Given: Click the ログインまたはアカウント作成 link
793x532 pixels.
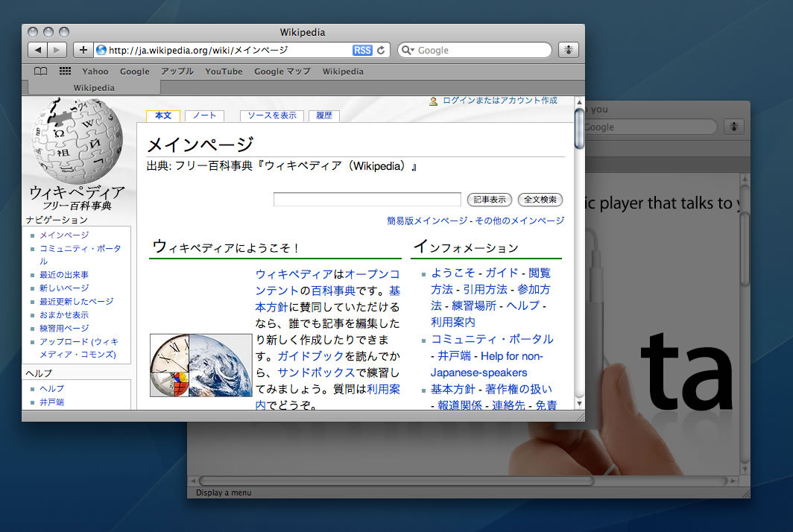Looking at the screenshot, I should click(x=499, y=101).
